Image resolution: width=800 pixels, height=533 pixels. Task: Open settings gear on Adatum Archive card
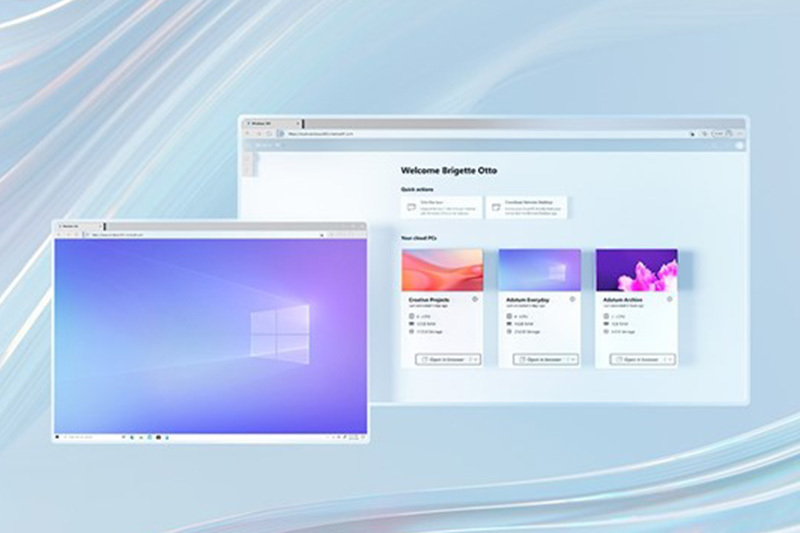pyautogui.click(x=668, y=299)
